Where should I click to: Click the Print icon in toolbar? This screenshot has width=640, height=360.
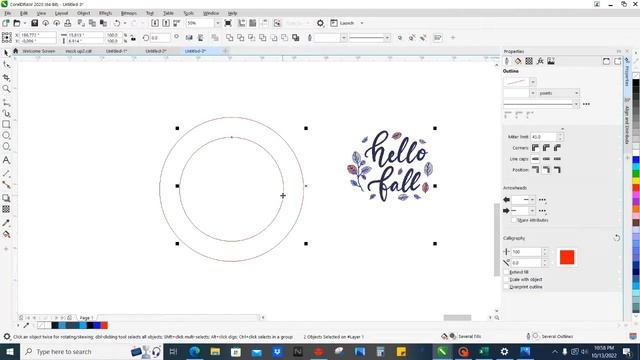pos(68,23)
